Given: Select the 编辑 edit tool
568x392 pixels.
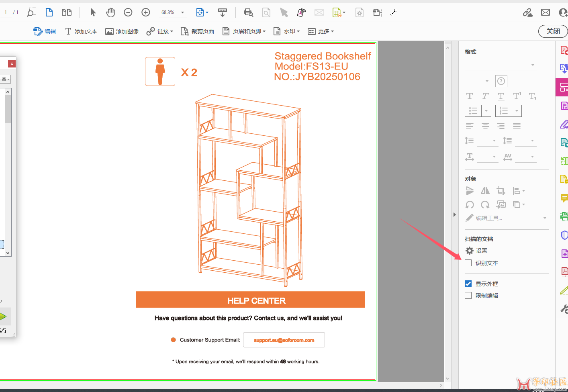Looking at the screenshot, I should (45, 31).
